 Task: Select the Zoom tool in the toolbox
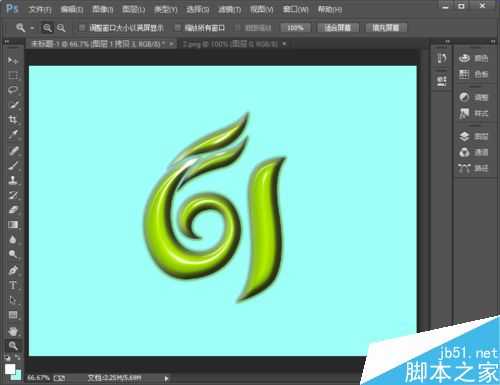[x=13, y=346]
